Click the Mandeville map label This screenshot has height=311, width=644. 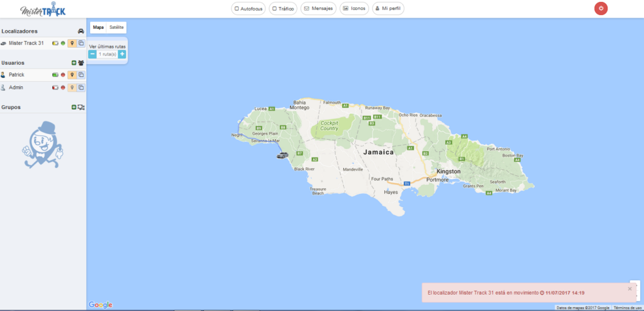(x=353, y=169)
